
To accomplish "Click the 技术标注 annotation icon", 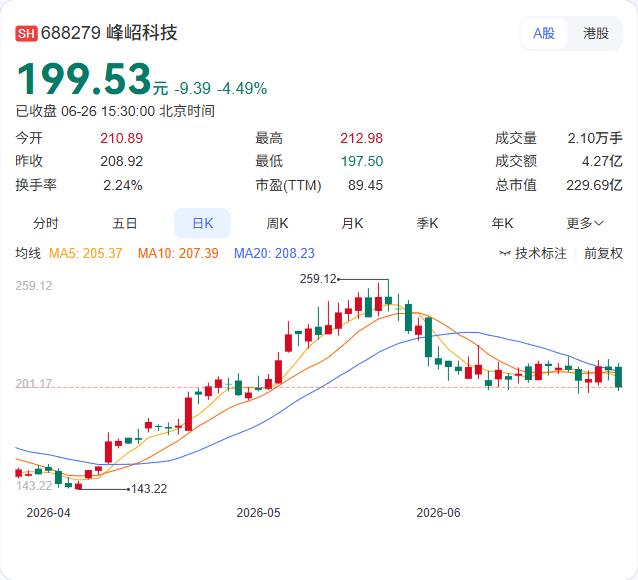I will (505, 254).
